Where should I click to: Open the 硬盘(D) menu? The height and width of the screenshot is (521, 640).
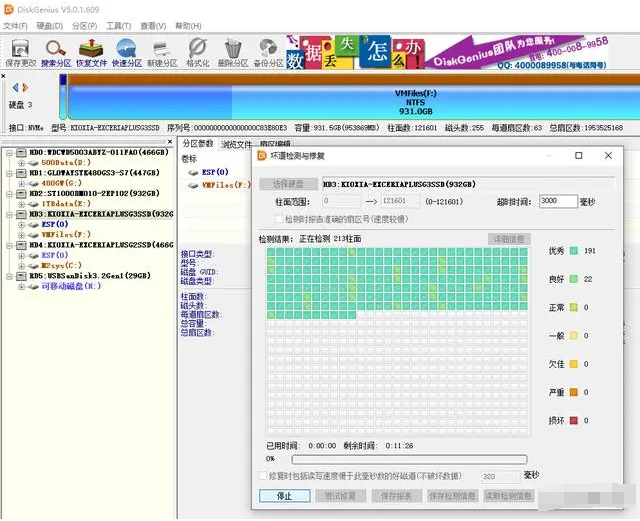[x=50, y=26]
